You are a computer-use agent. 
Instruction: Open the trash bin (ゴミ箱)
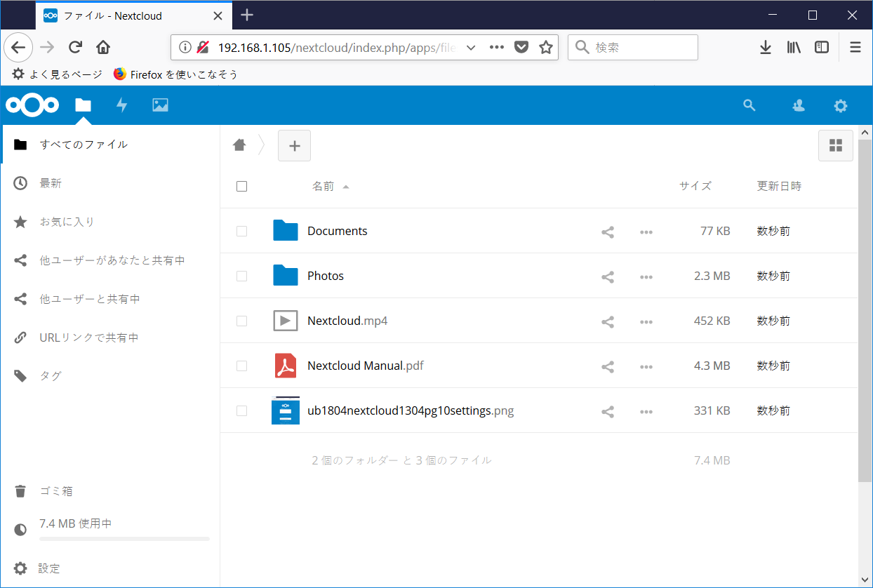(55, 490)
